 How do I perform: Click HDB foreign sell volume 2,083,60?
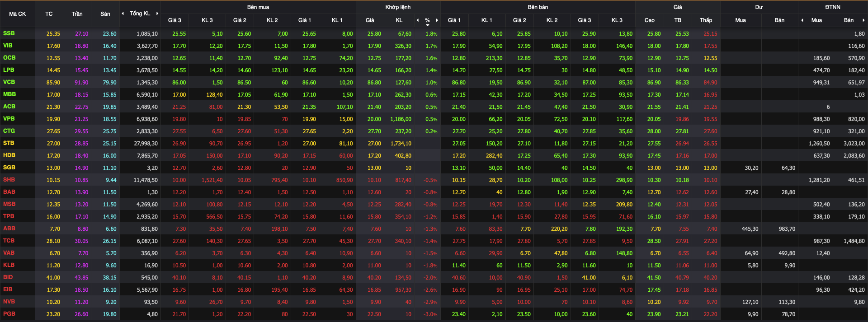point(854,156)
